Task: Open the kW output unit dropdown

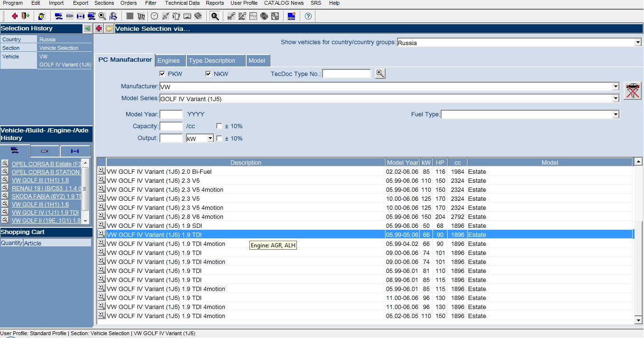Action: [211, 139]
